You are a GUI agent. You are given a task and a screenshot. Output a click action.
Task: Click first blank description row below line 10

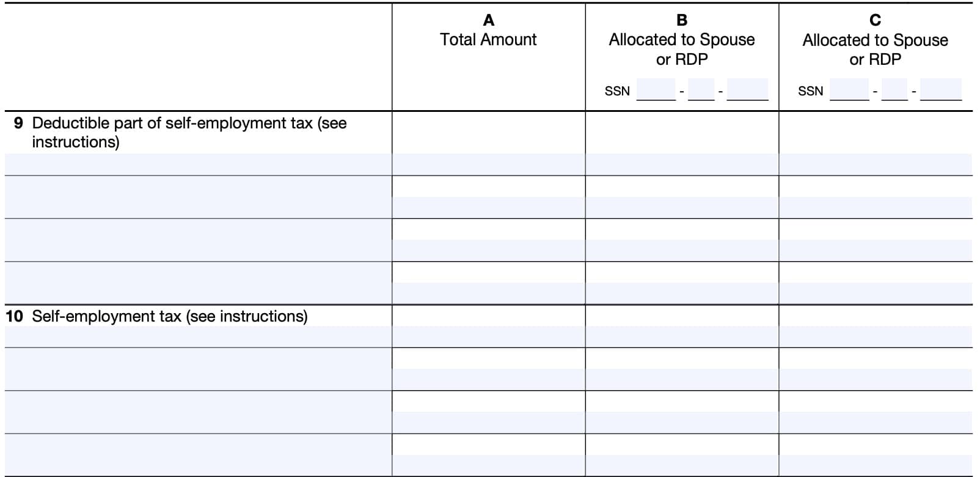pyautogui.click(x=198, y=369)
